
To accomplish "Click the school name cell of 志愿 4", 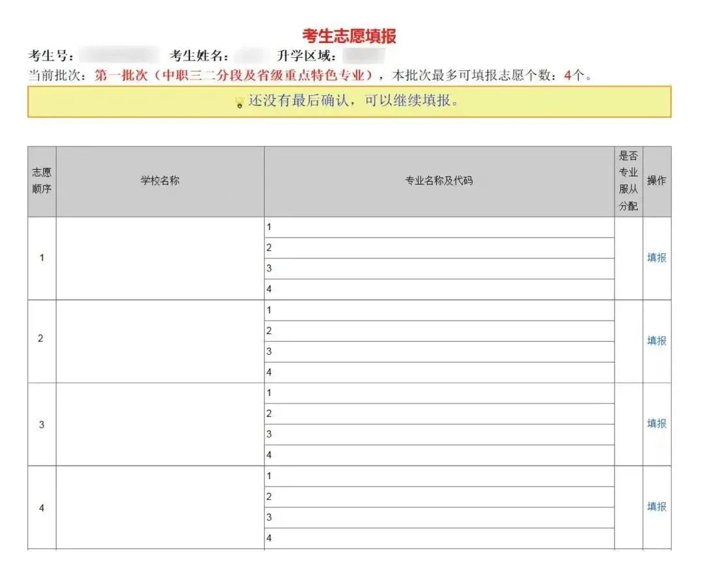I will 160,508.
